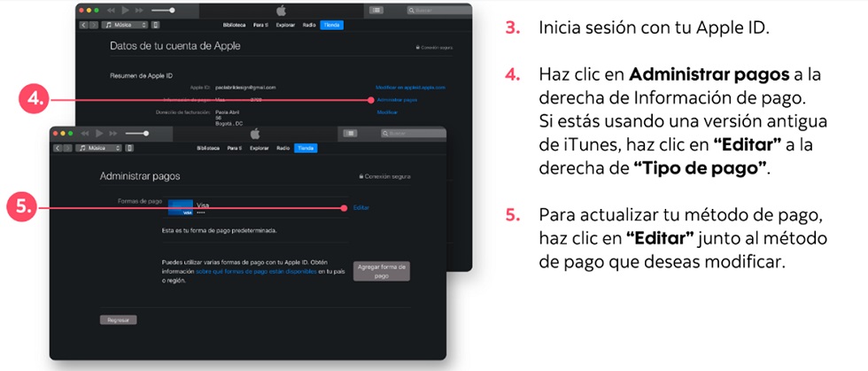
Task: Click the Buscar search field in the Datos de tu cuenta window
Action: point(438,10)
